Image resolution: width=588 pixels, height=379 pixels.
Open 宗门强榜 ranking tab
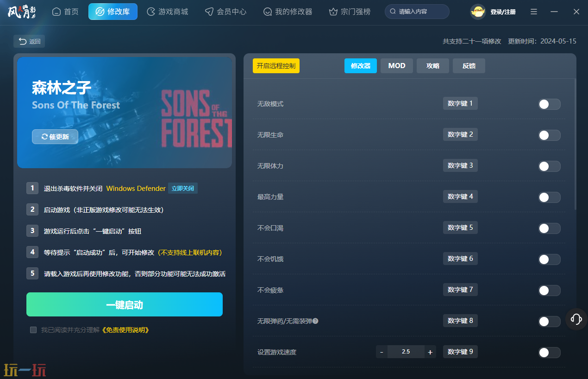[x=350, y=12]
